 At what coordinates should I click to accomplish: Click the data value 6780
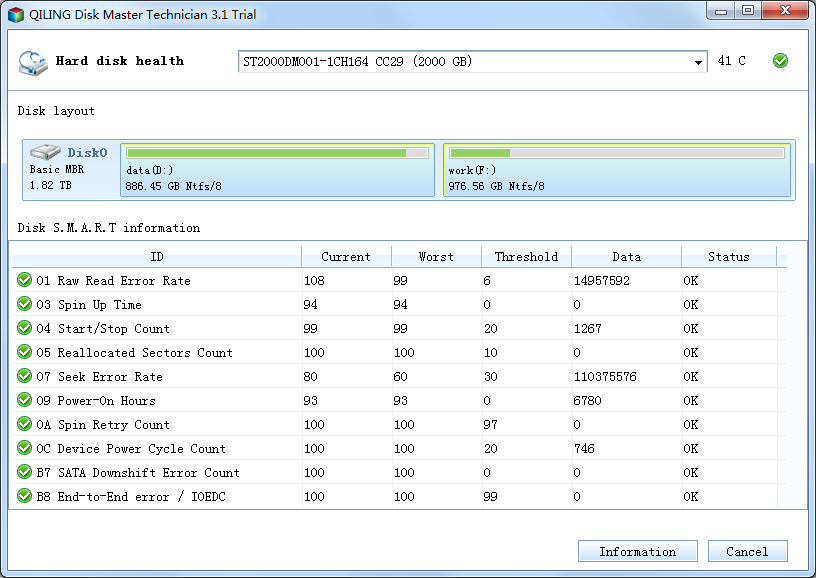coord(588,401)
